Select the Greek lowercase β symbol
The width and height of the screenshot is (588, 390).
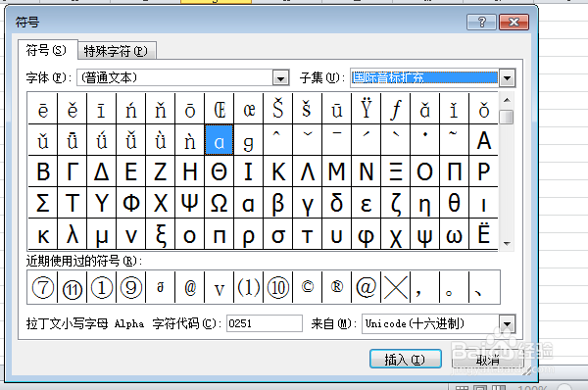pos(278,203)
